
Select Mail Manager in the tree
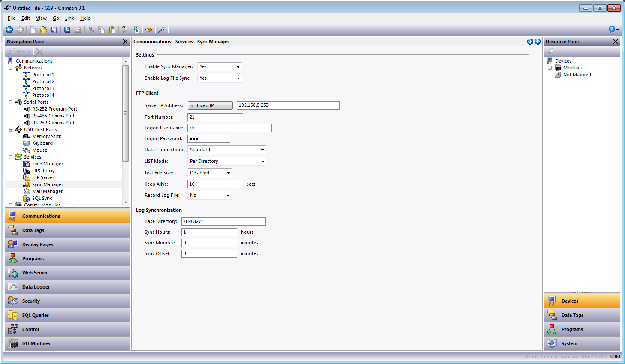(47, 191)
